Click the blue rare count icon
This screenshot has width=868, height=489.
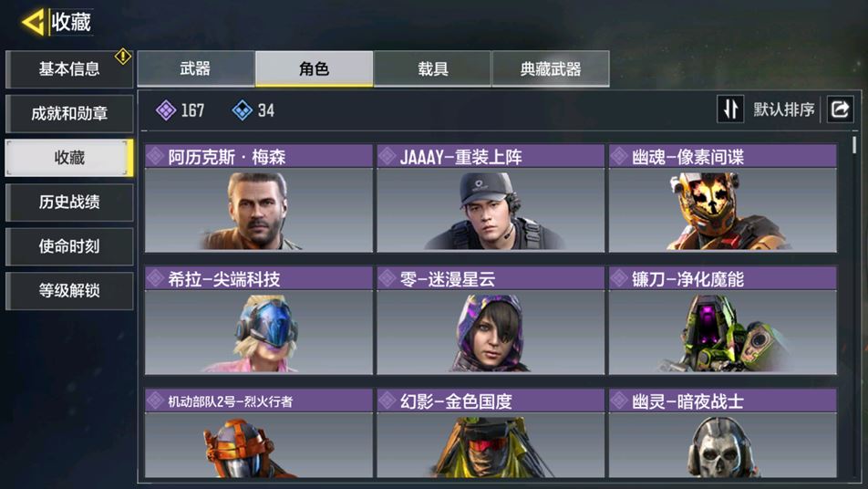(243, 110)
